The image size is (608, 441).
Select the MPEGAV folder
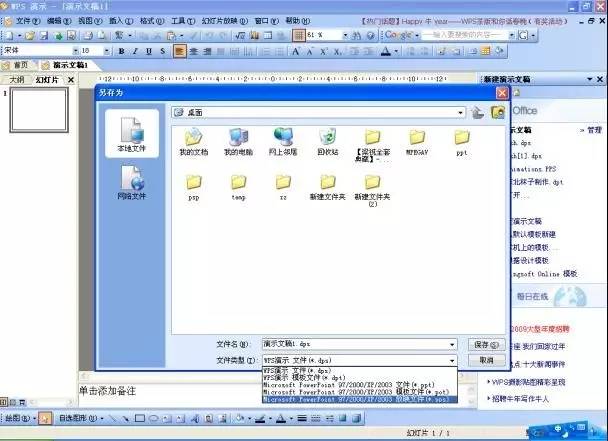417,142
